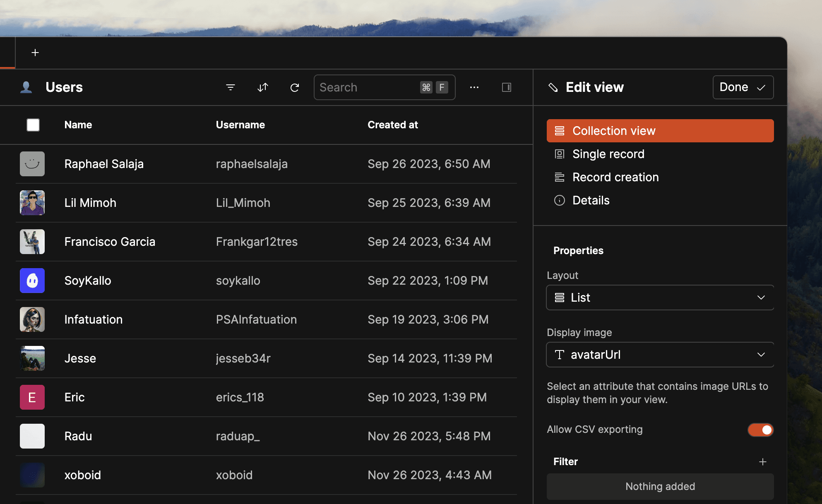Screen dimensions: 822x504
Task: Click the Search input field
Action: (366, 87)
